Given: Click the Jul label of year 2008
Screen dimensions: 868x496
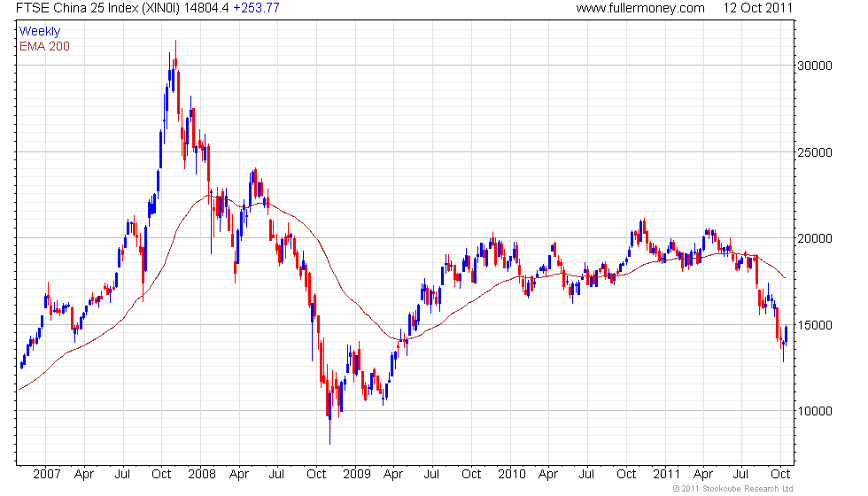Looking at the screenshot, I should point(276,475).
